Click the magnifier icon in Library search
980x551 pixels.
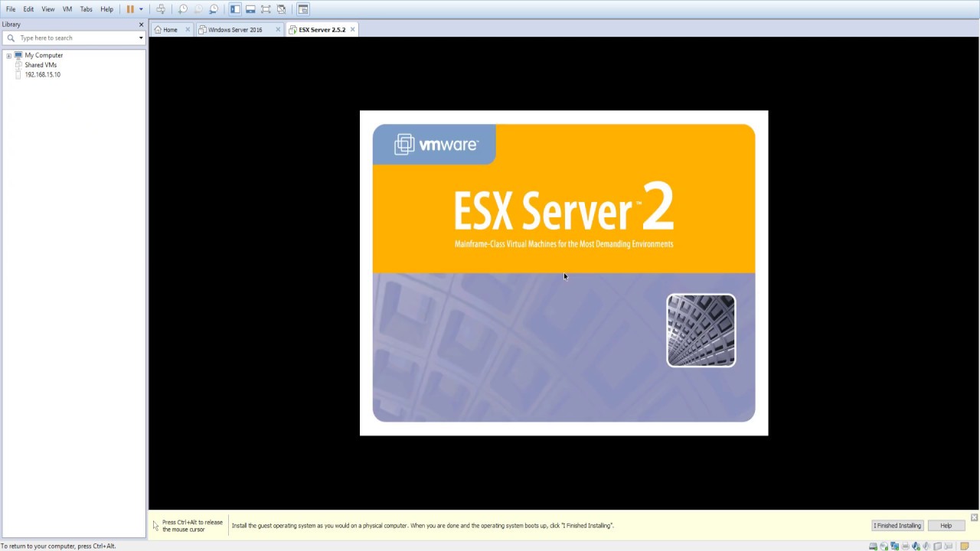click(x=11, y=37)
